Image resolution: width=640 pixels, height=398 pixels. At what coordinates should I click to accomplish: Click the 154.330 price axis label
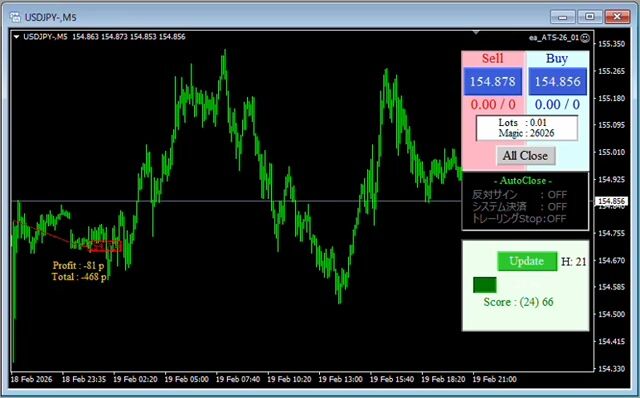(x=611, y=369)
